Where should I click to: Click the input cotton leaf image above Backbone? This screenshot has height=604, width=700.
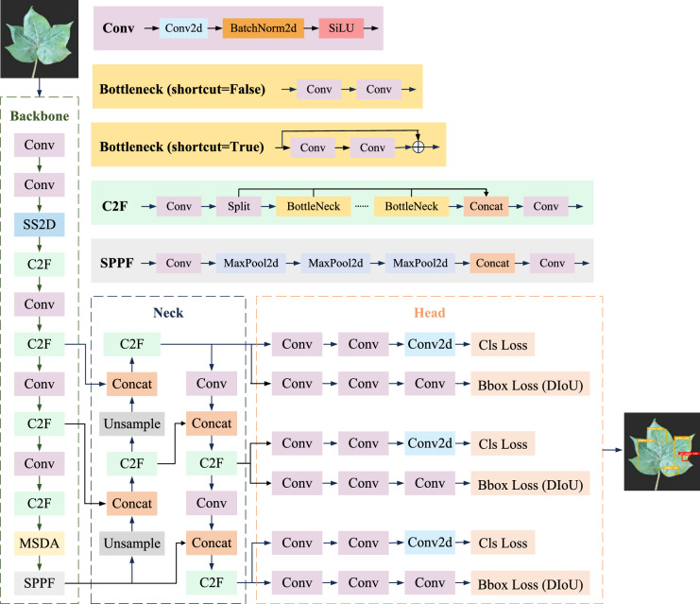click(x=40, y=39)
